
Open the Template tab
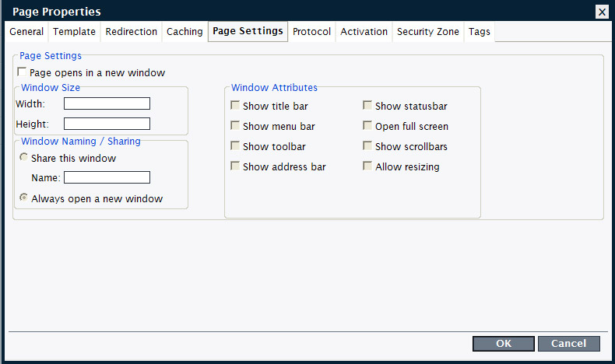point(75,32)
